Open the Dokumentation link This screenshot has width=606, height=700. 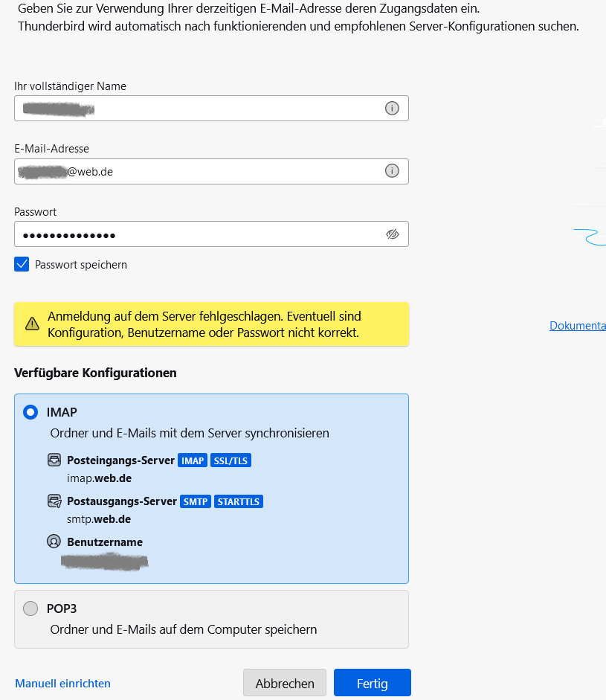pos(577,326)
